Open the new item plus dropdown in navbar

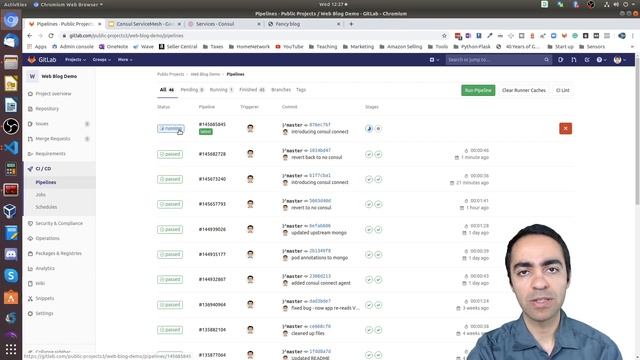click(434, 60)
